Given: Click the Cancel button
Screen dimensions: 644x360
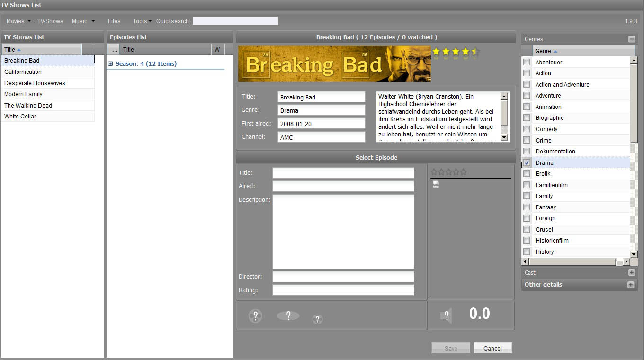Looking at the screenshot, I should pos(492,348).
